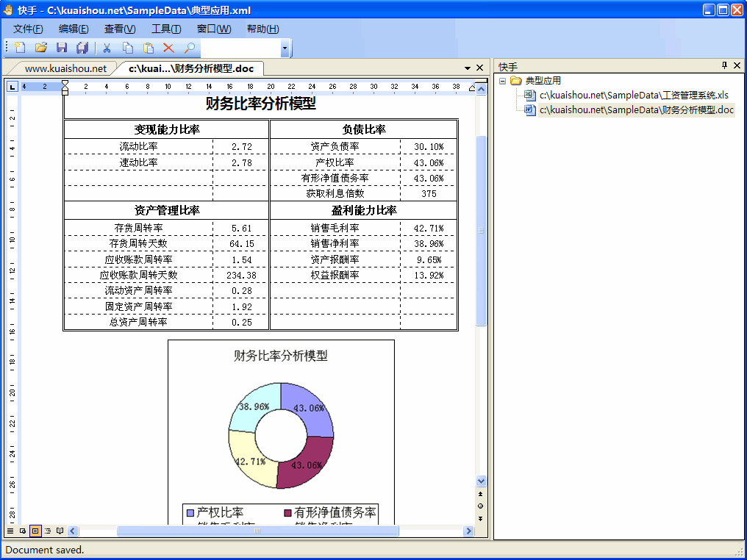Click the Cut scissors icon
747x560 pixels.
click(107, 48)
